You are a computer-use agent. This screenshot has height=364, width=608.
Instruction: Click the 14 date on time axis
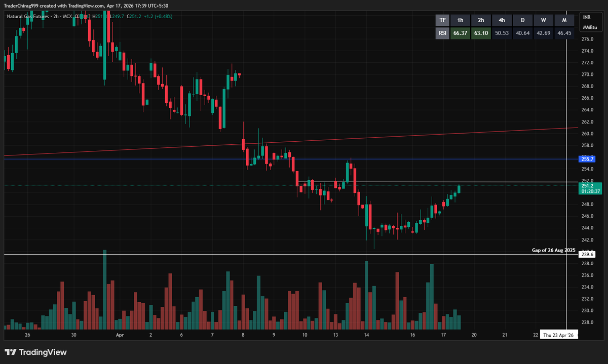(366, 335)
